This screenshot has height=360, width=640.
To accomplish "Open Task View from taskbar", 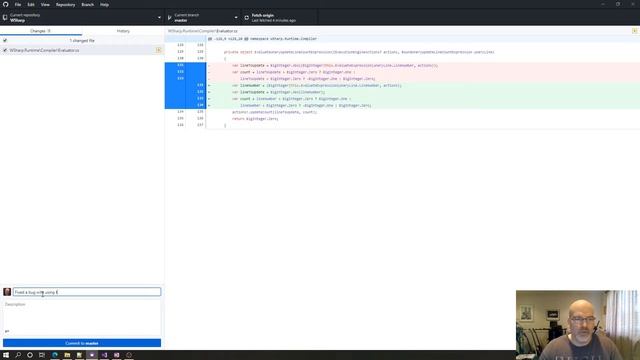I will (42, 355).
